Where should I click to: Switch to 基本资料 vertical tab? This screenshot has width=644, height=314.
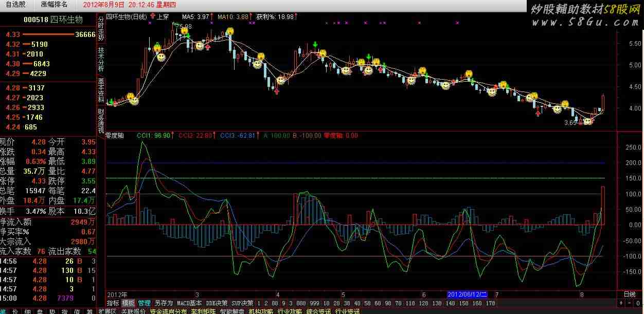[x=101, y=91]
